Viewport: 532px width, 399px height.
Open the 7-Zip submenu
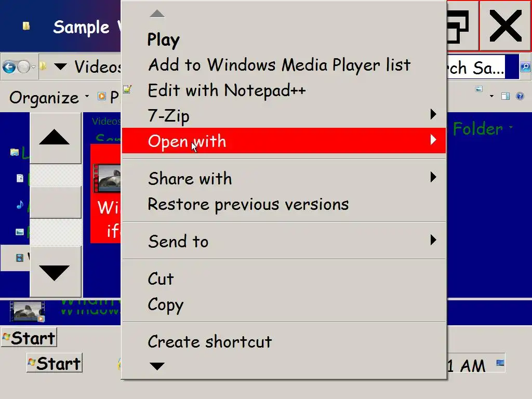click(284, 115)
